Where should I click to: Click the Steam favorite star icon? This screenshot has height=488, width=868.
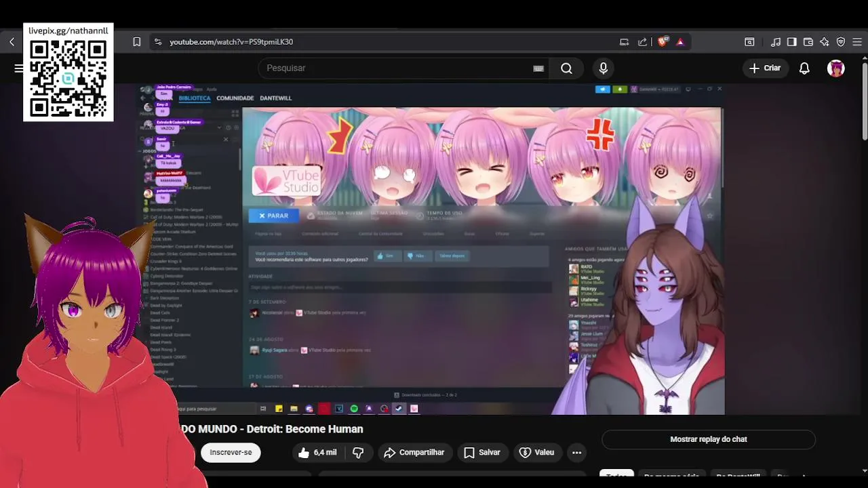710,216
